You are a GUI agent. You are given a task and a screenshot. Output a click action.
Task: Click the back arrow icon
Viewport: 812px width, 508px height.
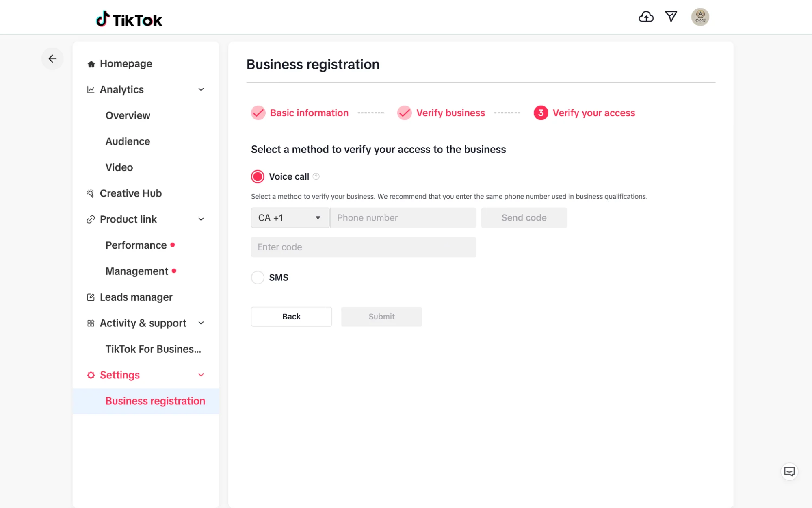pos(52,59)
